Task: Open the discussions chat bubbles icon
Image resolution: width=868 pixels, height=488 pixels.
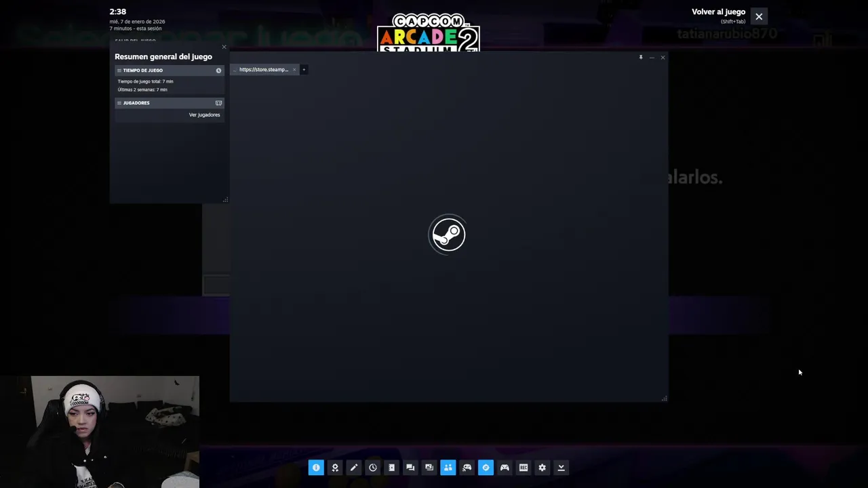Action: [410, 468]
